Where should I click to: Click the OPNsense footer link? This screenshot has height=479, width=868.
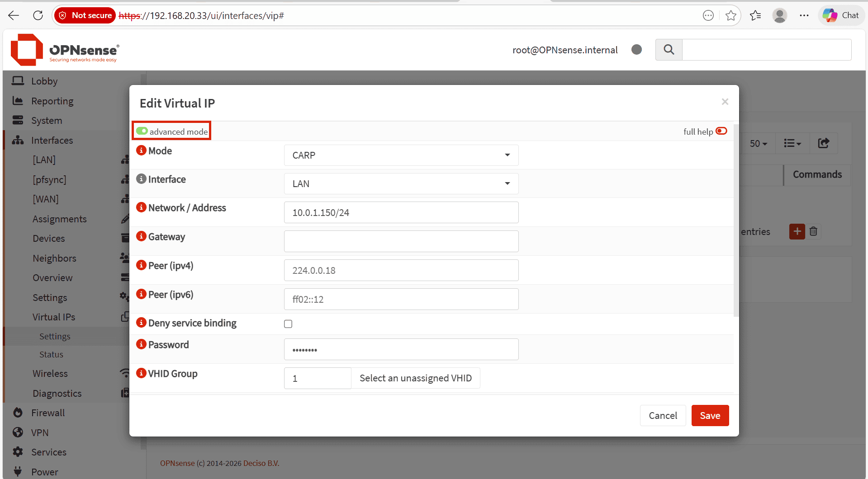pyautogui.click(x=177, y=463)
